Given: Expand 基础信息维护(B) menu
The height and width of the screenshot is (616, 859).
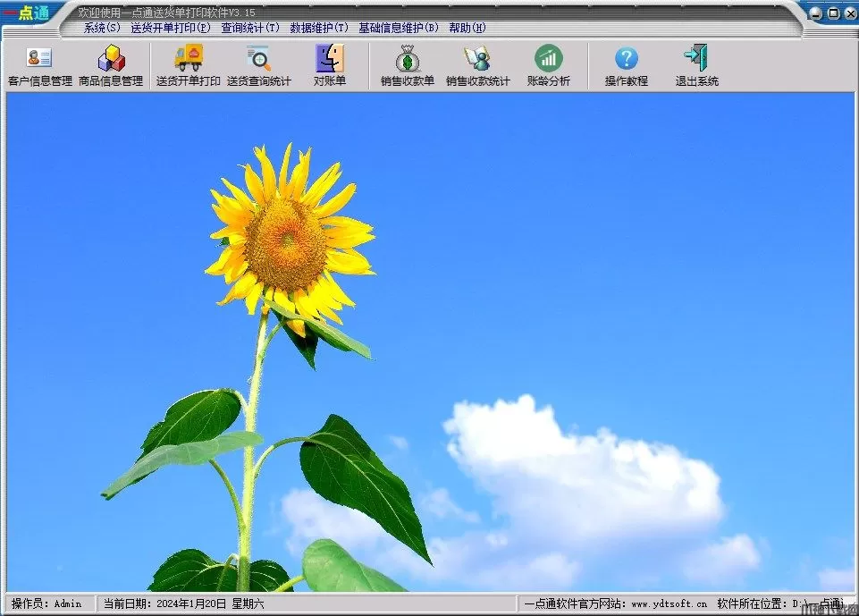Looking at the screenshot, I should (399, 28).
